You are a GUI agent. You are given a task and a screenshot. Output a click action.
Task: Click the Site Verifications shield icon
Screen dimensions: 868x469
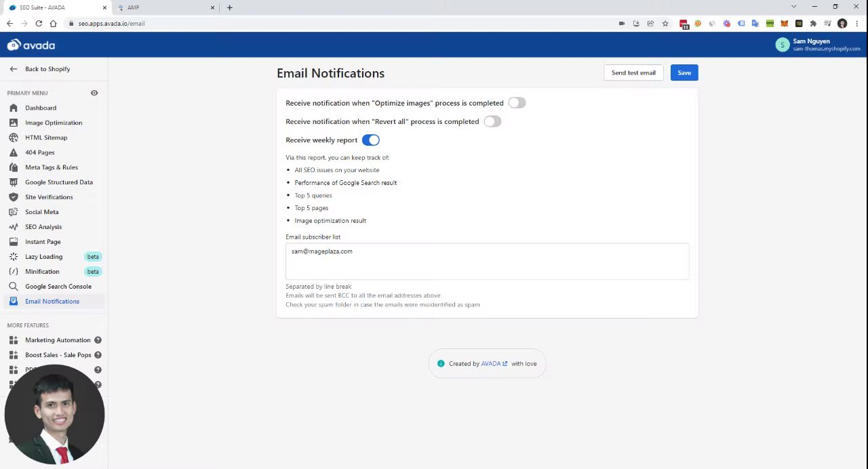click(14, 197)
